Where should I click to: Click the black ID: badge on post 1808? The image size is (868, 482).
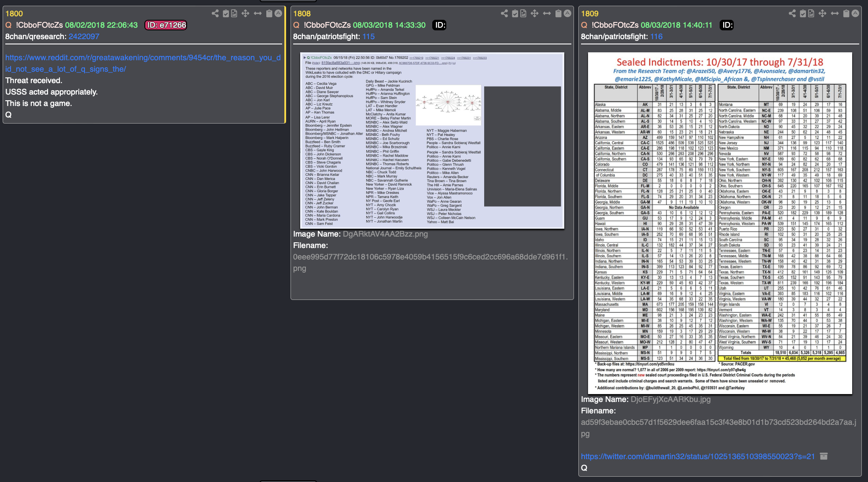(x=440, y=25)
